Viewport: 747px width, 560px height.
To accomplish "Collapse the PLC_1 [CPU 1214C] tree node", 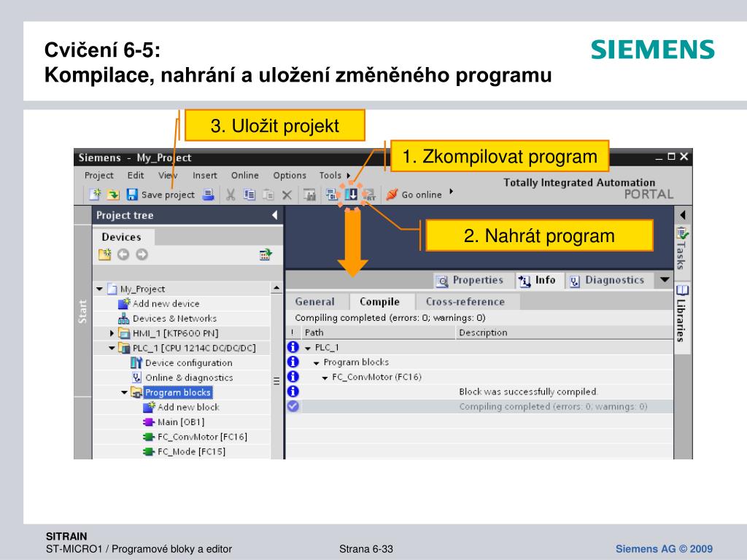I will coord(112,348).
